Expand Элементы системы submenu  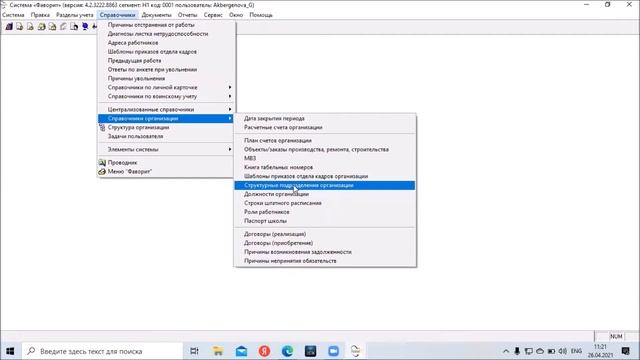click(x=166, y=149)
